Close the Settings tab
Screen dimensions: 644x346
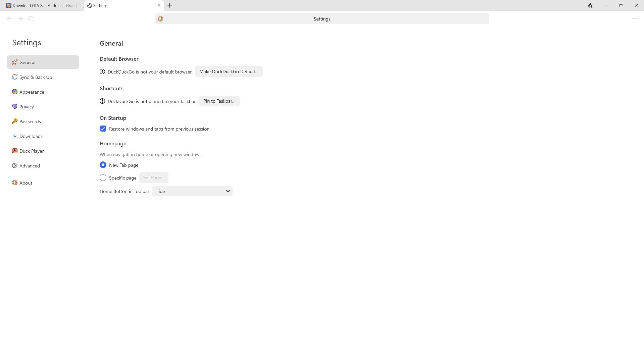tap(159, 5)
